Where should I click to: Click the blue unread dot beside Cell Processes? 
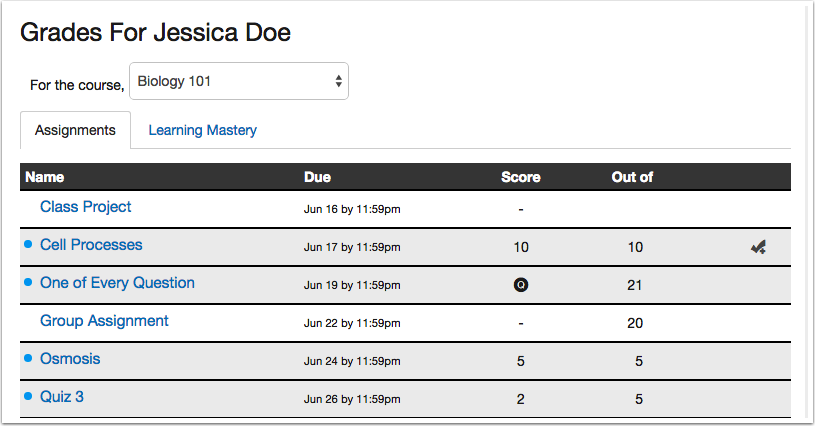(28, 245)
